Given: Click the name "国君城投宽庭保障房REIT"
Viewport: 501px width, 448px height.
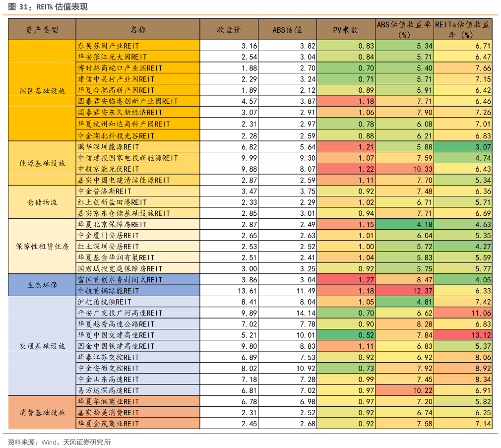Looking at the screenshot, I should tap(120, 269).
